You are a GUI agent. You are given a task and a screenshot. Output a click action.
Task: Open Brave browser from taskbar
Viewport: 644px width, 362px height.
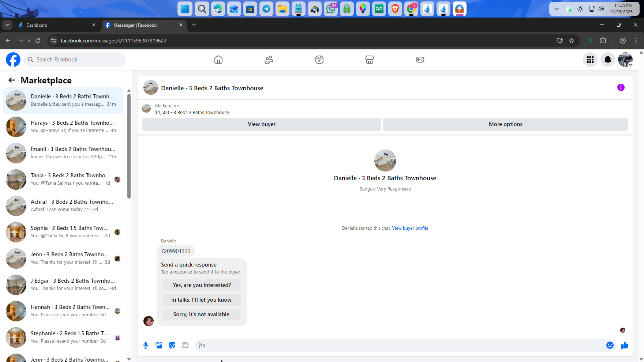tap(395, 9)
